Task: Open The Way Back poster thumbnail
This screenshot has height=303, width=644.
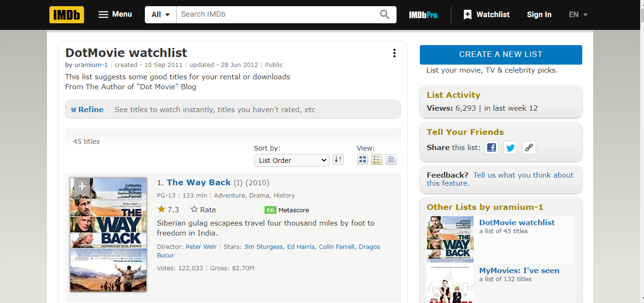Action: coord(108,235)
